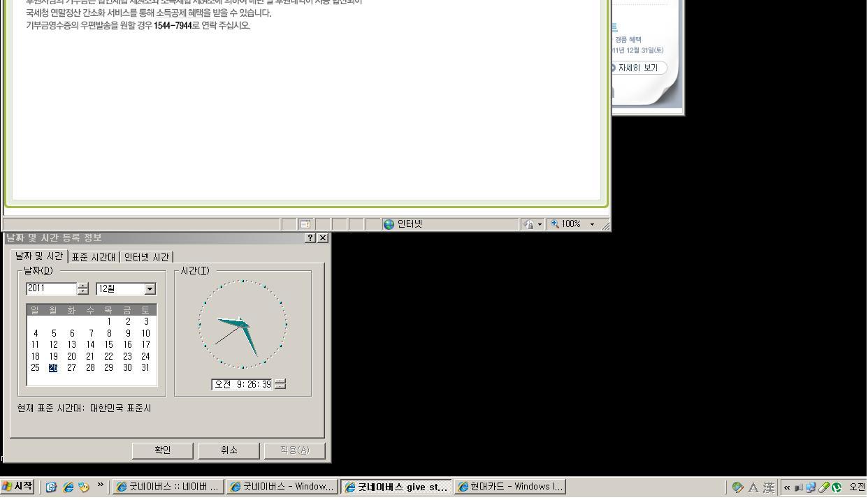The height and width of the screenshot is (500, 868).
Task: Open the network connection tray icon
Action: (811, 487)
